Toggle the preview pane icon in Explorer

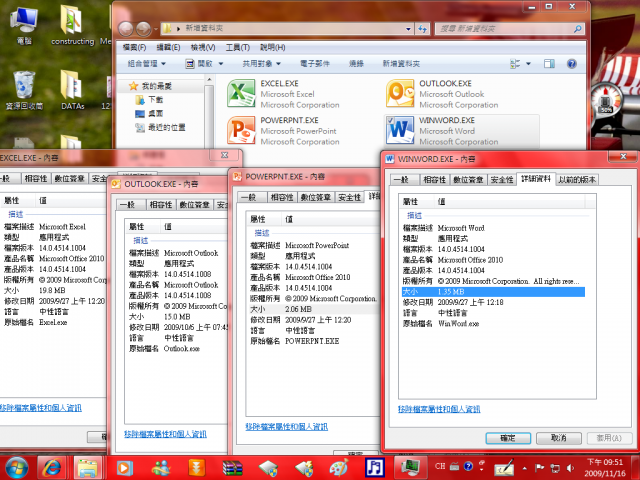tap(549, 64)
